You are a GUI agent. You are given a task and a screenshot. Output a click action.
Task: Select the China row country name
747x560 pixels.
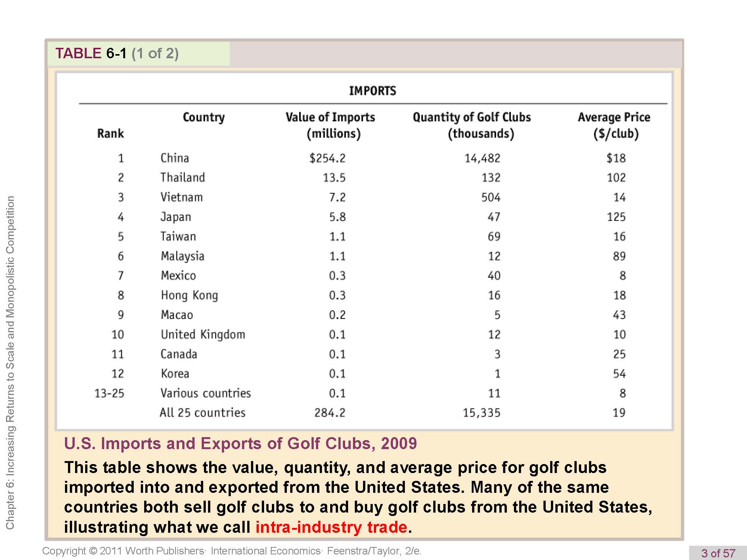[x=174, y=158]
